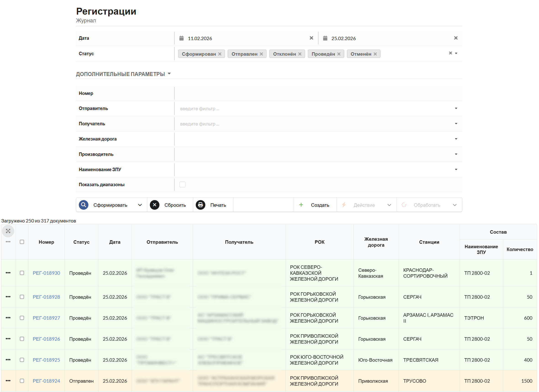Open row menu for РЕГ-018928
Viewport: 539px width, 392px height.
(x=8, y=297)
